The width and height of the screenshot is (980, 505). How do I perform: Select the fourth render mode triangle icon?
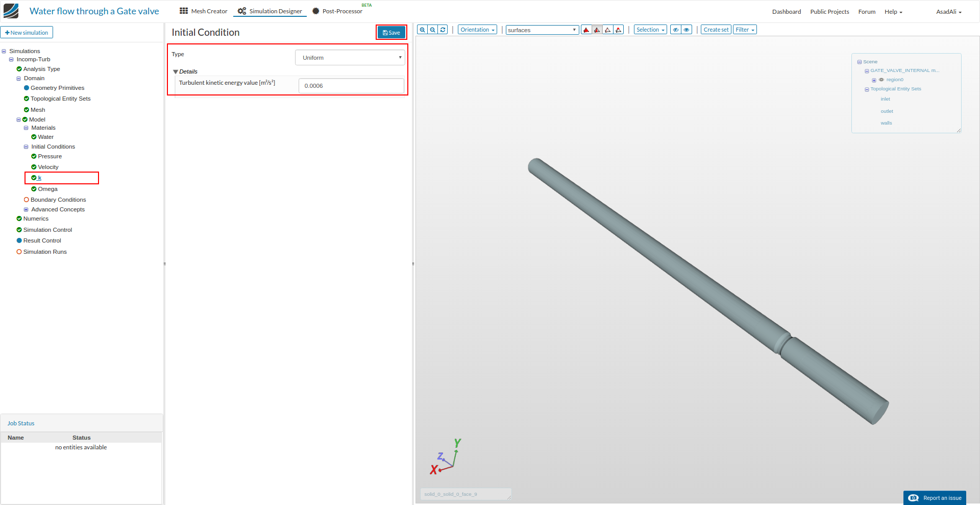[619, 30]
